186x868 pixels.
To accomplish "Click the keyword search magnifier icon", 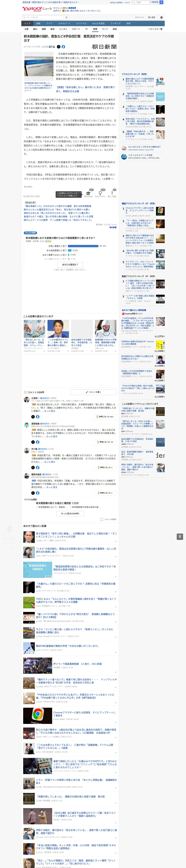I will point(66,18).
